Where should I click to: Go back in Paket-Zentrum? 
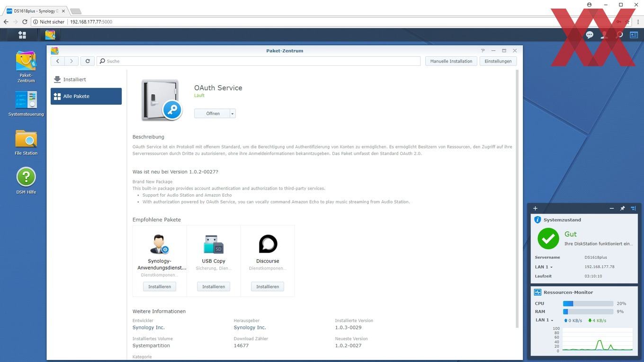58,61
